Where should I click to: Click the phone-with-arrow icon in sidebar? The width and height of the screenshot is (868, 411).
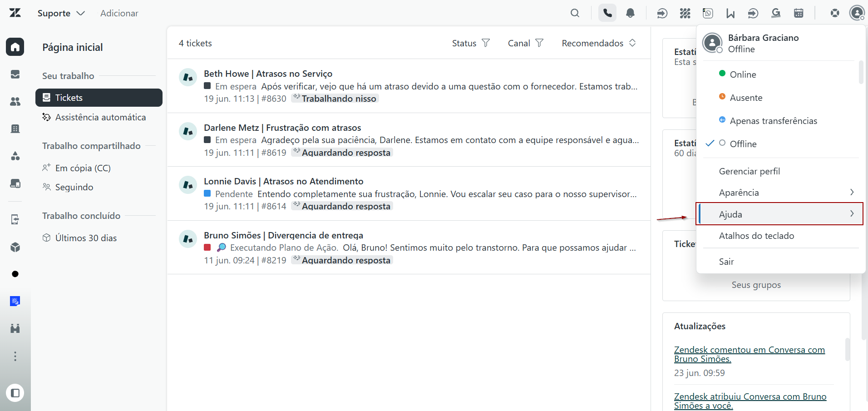point(15,219)
